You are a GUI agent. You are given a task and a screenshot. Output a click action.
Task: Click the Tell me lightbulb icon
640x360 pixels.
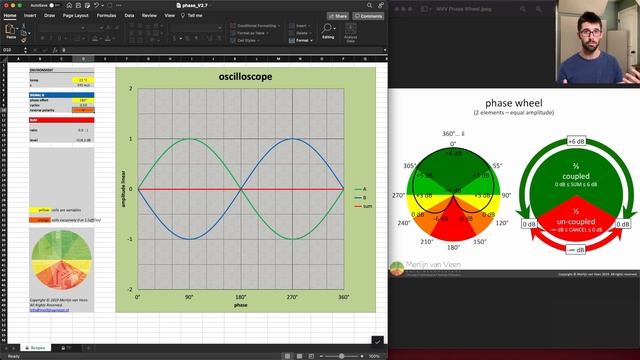[183, 16]
